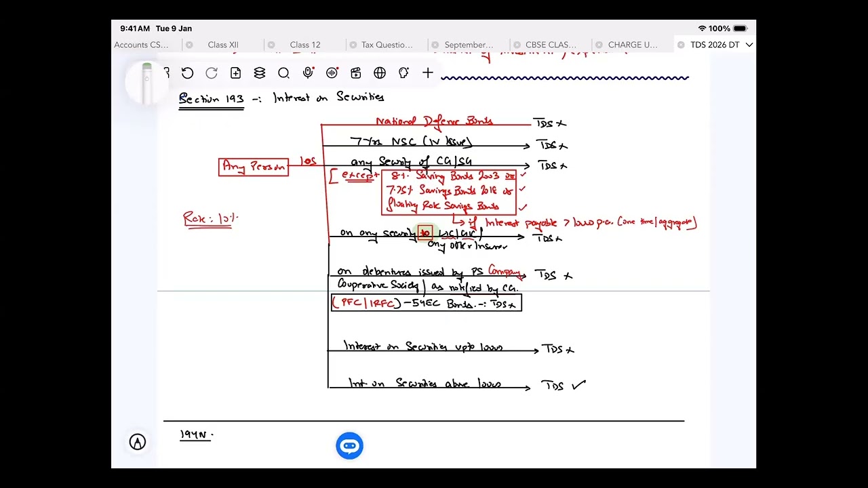Screen dimensions: 868x488
Task: Tap the red 'Any Person' box
Action: (x=254, y=167)
